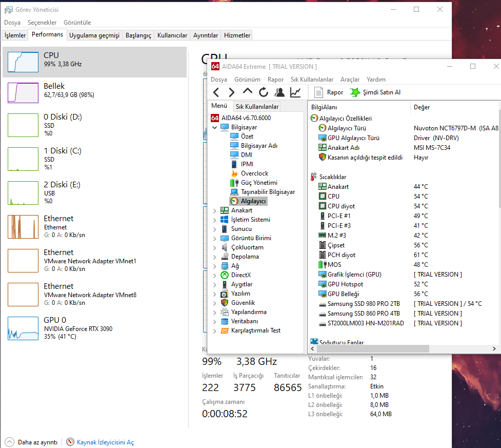Expand the Çokluortam tree node
Image resolution: width=501 pixels, height=448 pixels.
[215, 247]
